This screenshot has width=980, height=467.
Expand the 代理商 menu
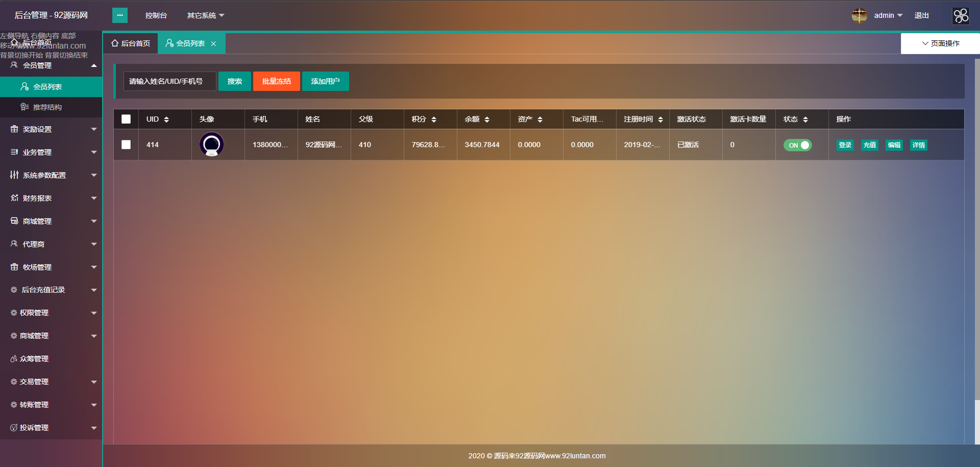click(94, 244)
